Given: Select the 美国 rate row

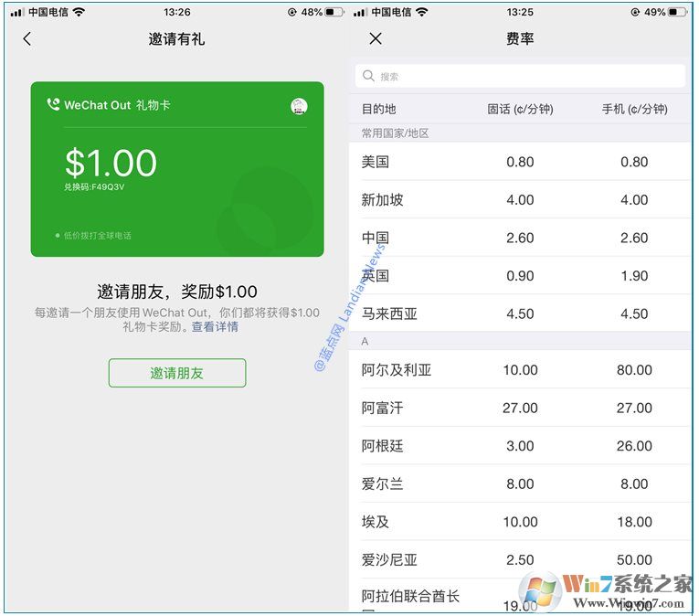Looking at the screenshot, I should [520, 162].
